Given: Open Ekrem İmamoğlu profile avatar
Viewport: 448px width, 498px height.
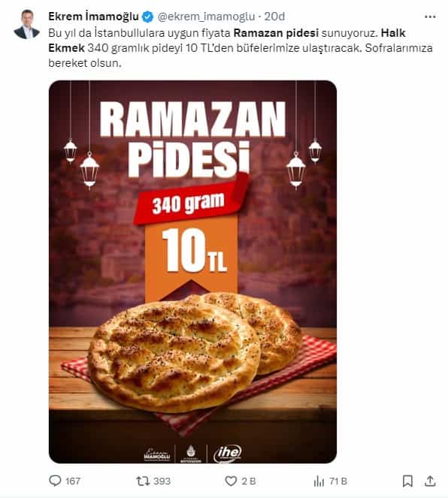Looking at the screenshot, I should tap(27, 25).
